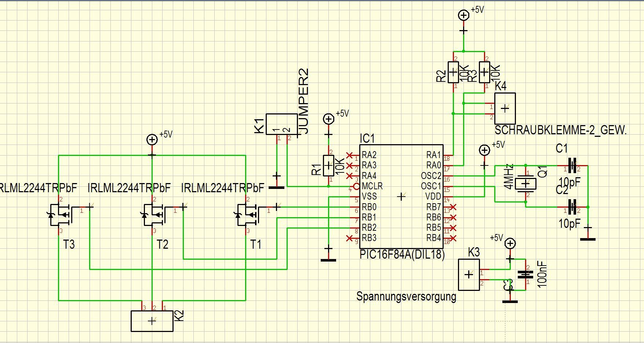The width and height of the screenshot is (644, 343).
Task: Click the K1 JUMPER2 connector box
Action: click(281, 124)
